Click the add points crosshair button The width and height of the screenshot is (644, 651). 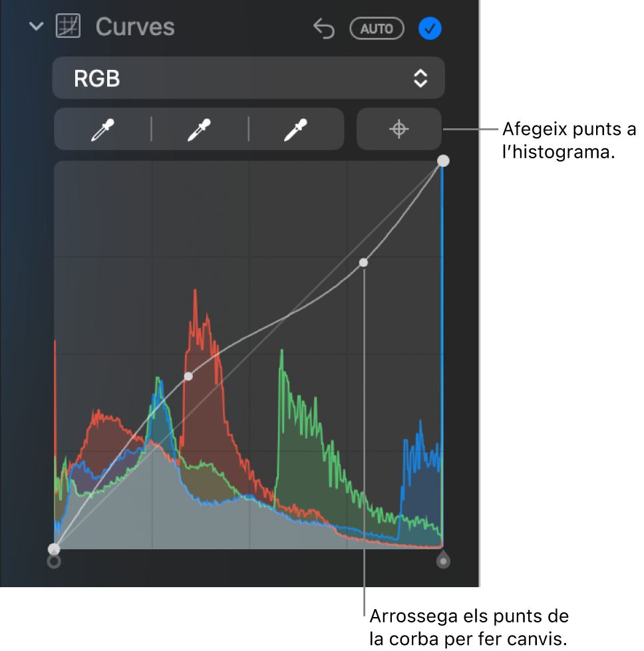point(399,129)
